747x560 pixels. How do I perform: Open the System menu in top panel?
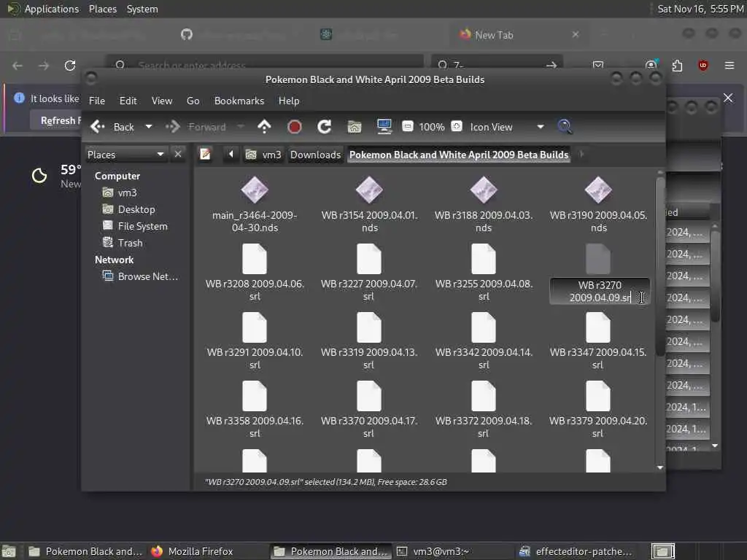point(142,9)
